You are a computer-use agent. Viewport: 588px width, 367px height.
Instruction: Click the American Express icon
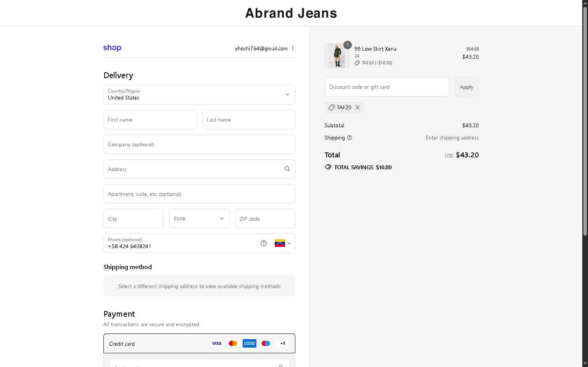click(250, 343)
